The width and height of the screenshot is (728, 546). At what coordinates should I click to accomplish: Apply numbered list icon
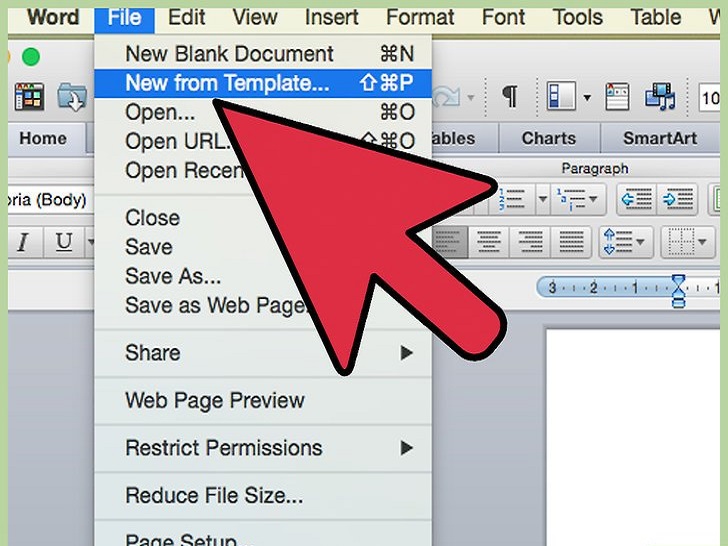(512, 199)
